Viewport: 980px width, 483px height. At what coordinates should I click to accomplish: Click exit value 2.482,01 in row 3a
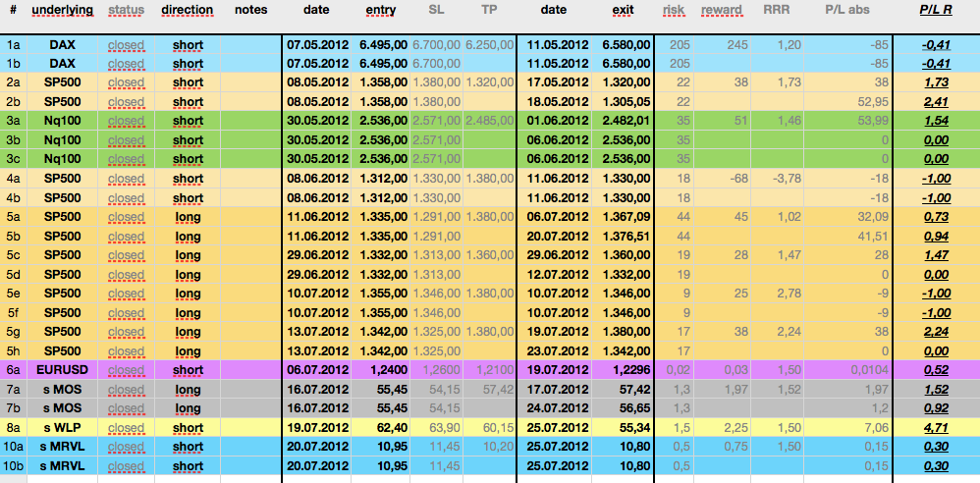[x=626, y=121]
